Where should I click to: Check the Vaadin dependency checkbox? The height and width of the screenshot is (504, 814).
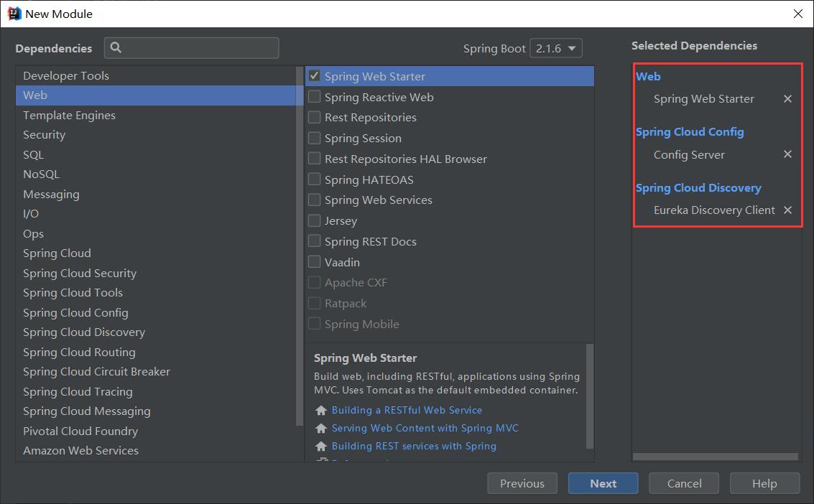[314, 262]
